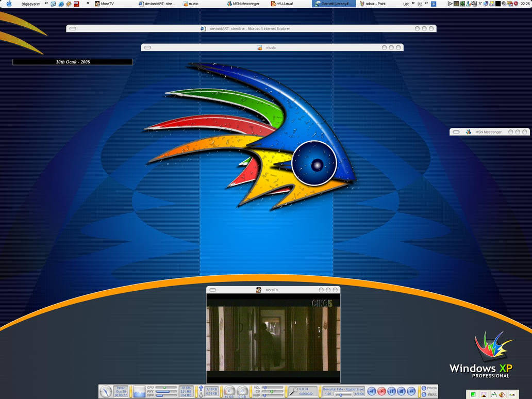This screenshot has height=399, width=532.
Task: Click the CPU usage meter
Action: (167, 388)
